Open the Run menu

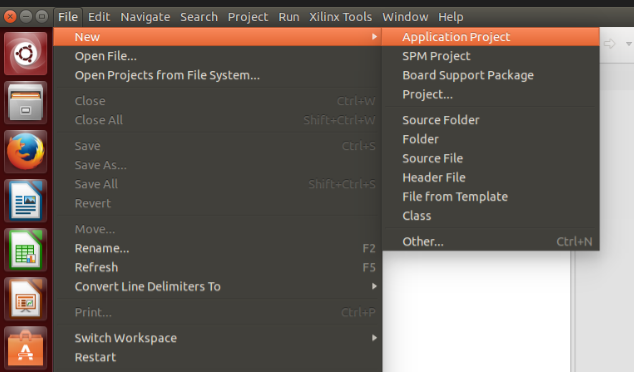289,17
